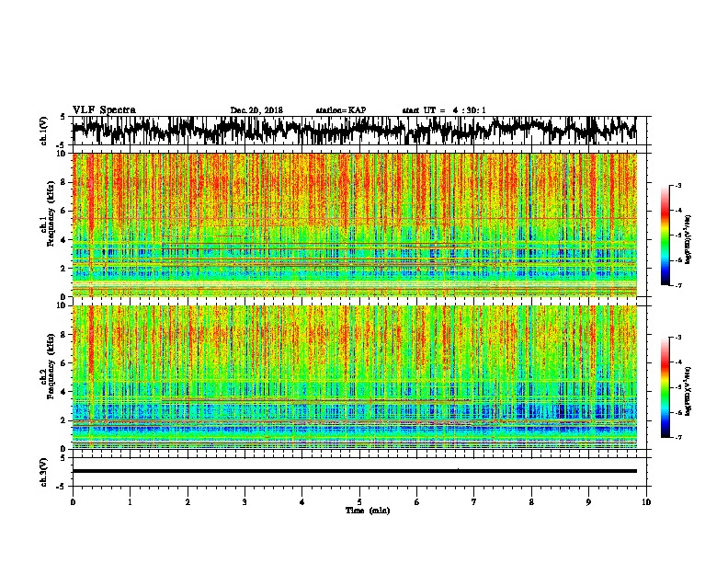The height and width of the screenshot is (563, 728).
Task: Click tick label "2" on the Time axis
Action: pos(188,501)
